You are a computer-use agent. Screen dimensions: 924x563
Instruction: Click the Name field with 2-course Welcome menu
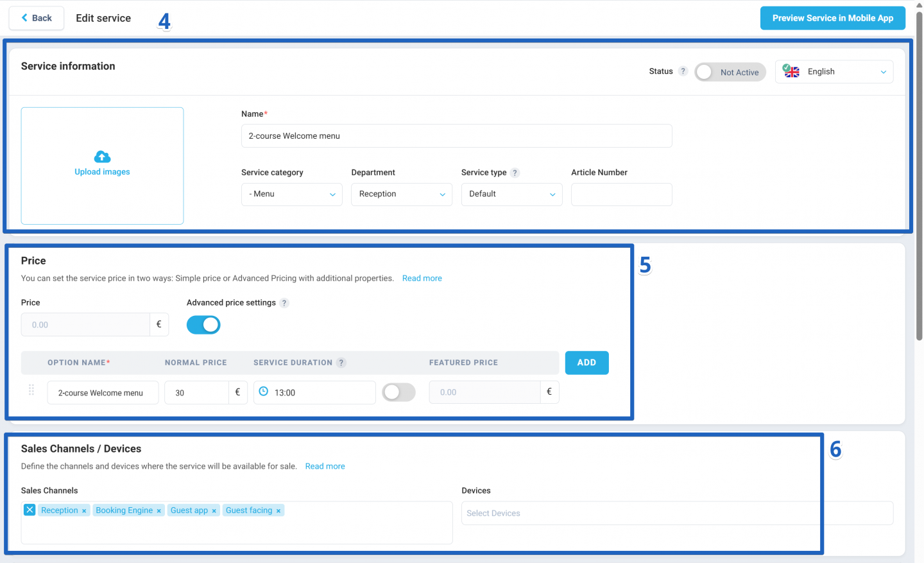(456, 136)
